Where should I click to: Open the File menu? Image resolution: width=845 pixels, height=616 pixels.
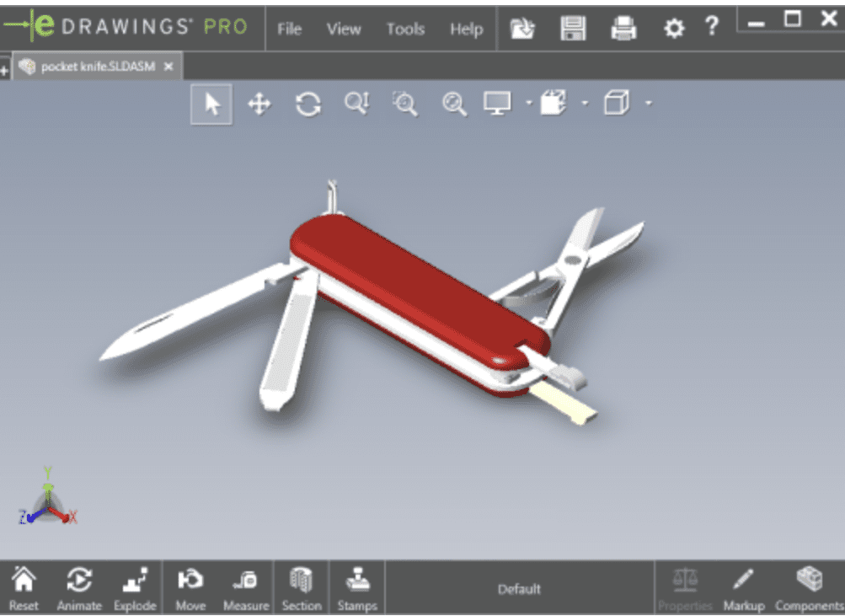click(289, 29)
